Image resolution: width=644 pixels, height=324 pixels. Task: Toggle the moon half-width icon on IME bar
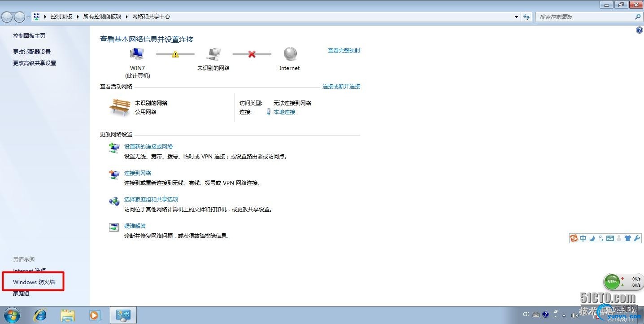(x=592, y=238)
